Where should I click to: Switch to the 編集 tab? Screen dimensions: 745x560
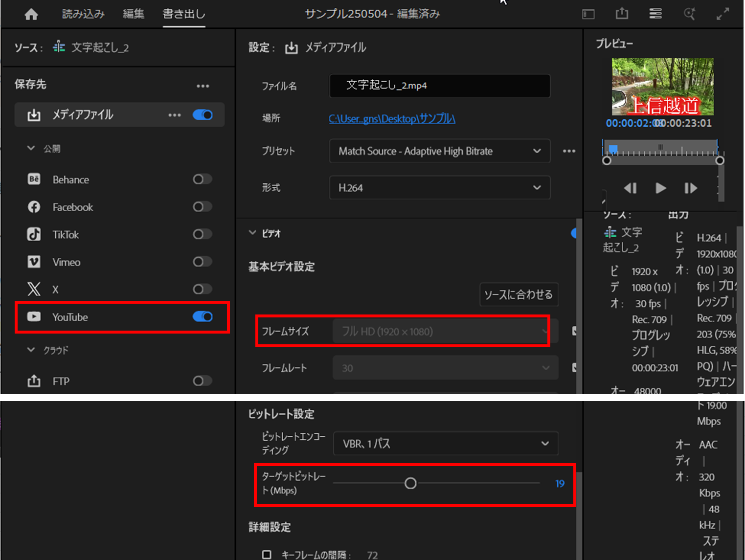pyautogui.click(x=133, y=14)
